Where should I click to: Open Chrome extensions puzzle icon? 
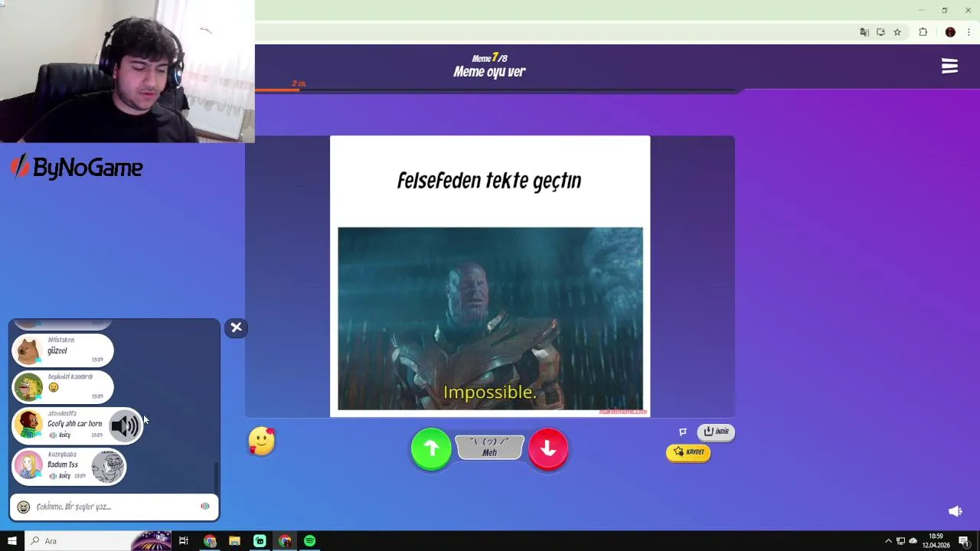pos(923,32)
